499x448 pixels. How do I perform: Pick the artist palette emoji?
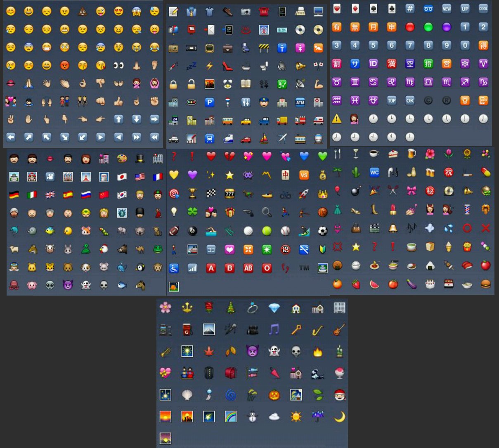(122, 159)
